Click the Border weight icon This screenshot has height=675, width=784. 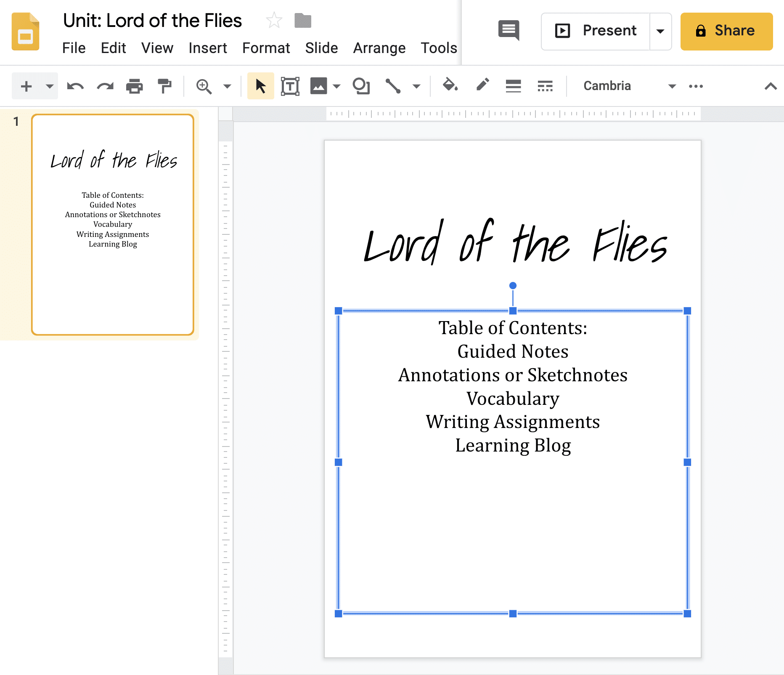[513, 86]
